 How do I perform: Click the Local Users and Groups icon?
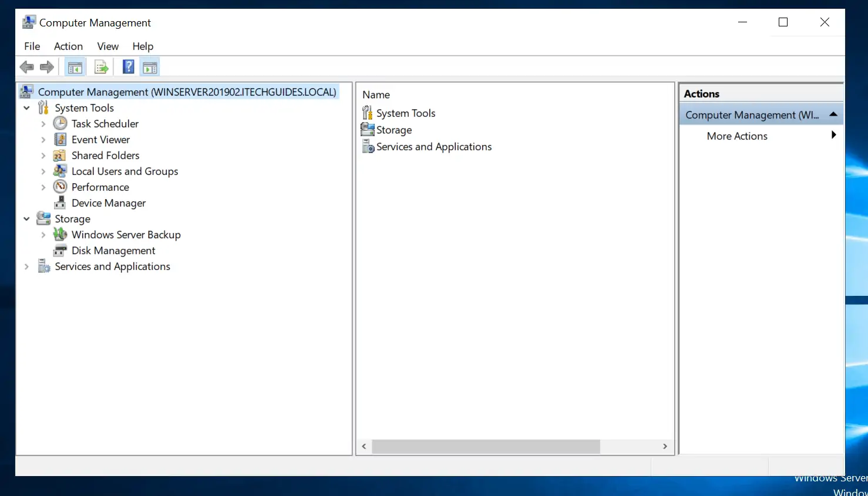(59, 171)
